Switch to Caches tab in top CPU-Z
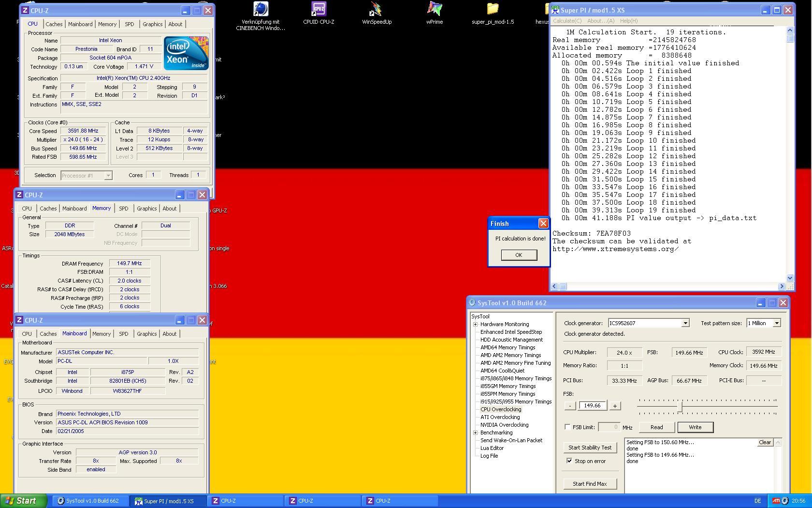Viewport: 812px width, 508px height. (54, 24)
